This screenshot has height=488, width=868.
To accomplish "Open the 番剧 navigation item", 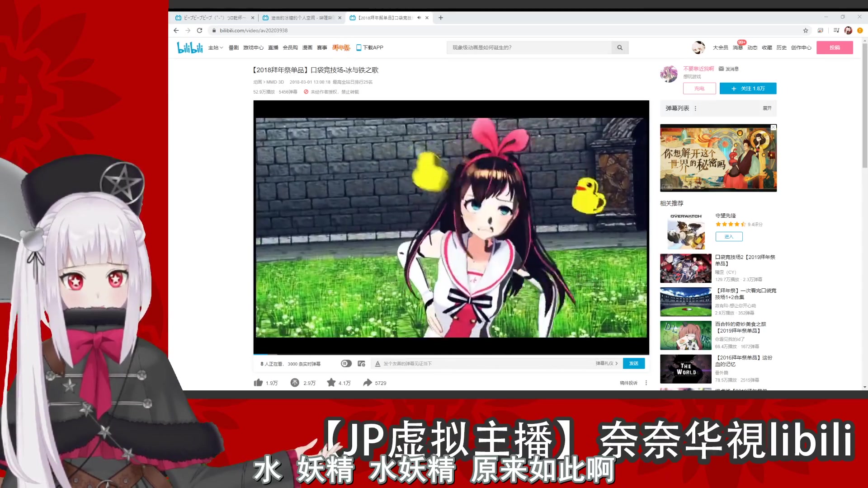I will pos(233,47).
